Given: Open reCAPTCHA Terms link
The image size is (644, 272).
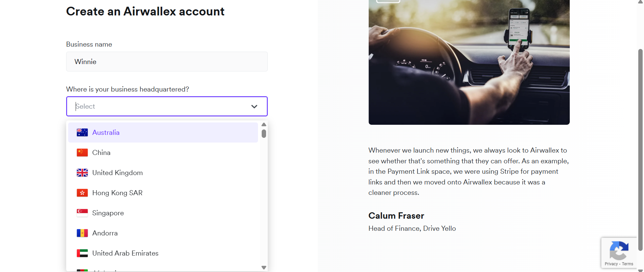Looking at the screenshot, I should point(627,264).
